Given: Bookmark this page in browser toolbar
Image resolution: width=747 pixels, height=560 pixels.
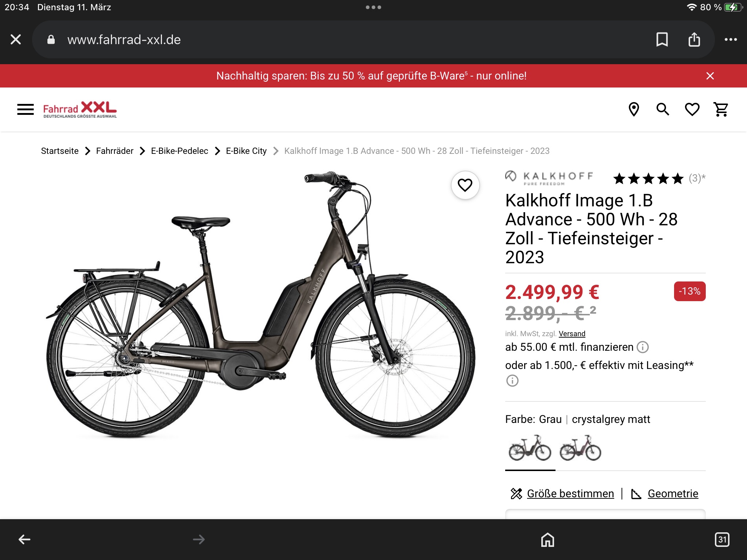Looking at the screenshot, I should (662, 39).
